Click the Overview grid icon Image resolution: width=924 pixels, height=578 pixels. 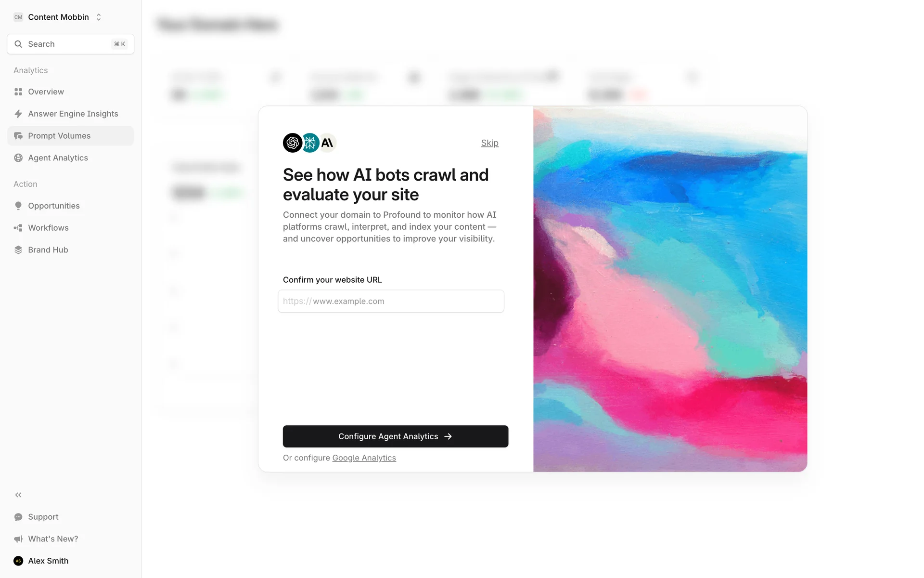(18, 92)
